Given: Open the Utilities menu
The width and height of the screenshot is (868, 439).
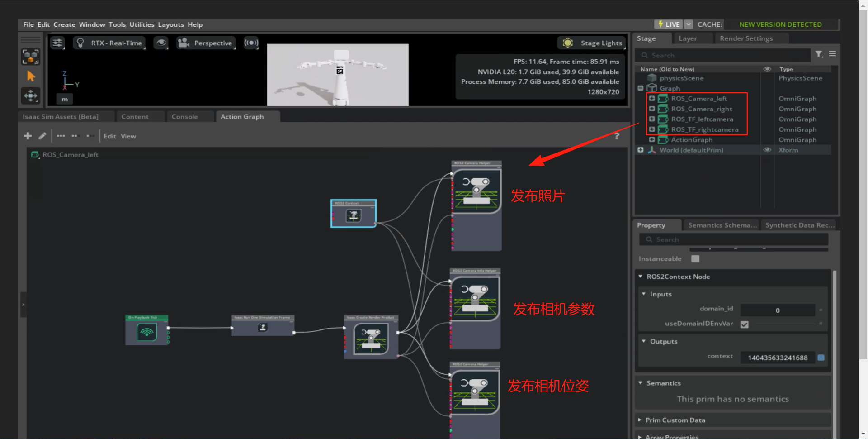Looking at the screenshot, I should point(142,24).
